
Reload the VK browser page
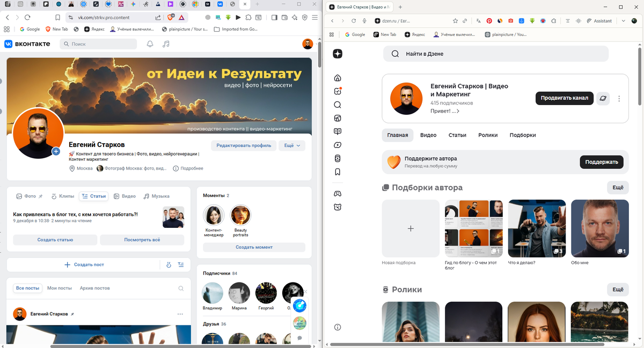click(27, 17)
